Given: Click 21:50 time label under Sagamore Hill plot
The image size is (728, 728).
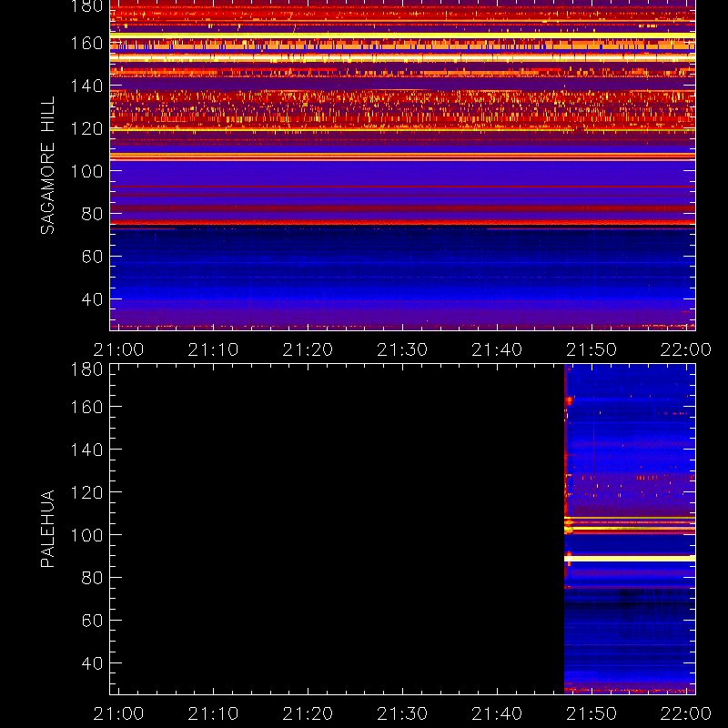Looking at the screenshot, I should click(x=591, y=349).
